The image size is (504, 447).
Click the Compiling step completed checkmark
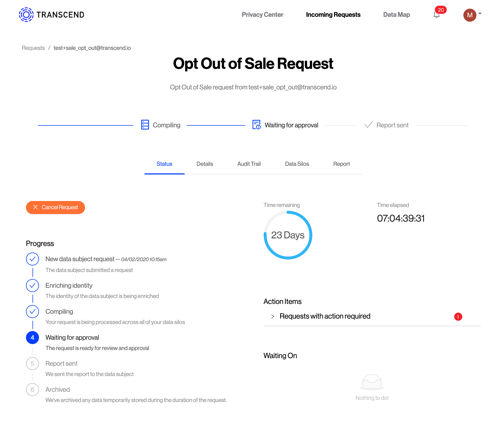point(32,312)
